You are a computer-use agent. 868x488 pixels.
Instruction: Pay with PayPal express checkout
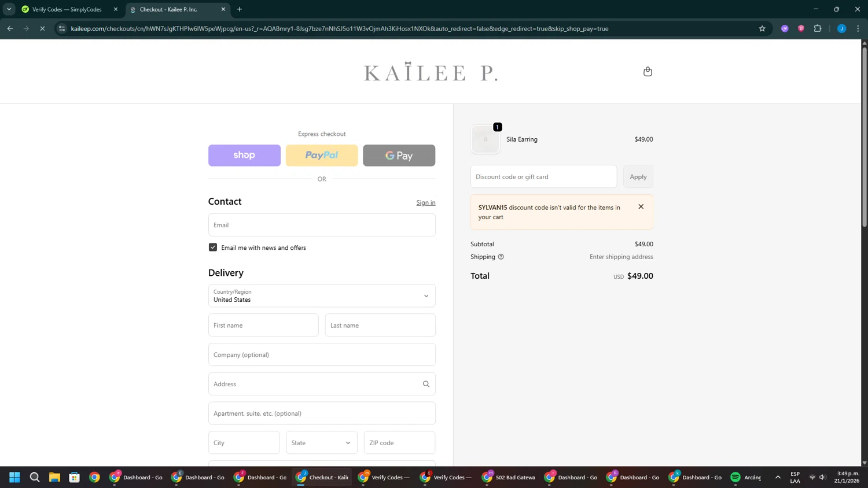point(322,156)
